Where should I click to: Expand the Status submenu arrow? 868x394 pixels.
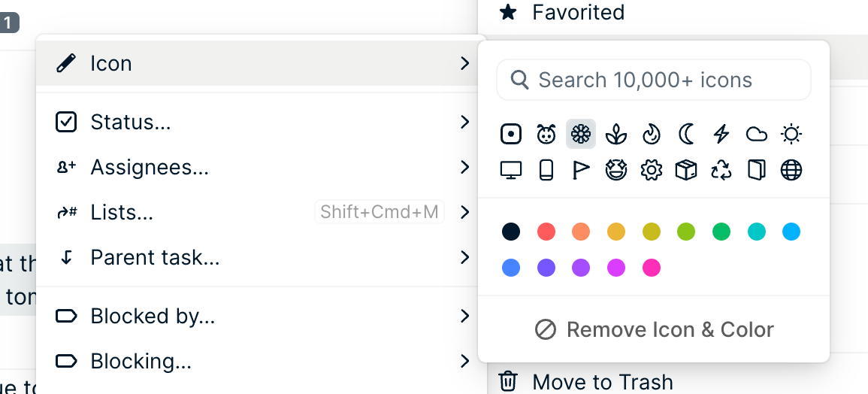coord(465,122)
